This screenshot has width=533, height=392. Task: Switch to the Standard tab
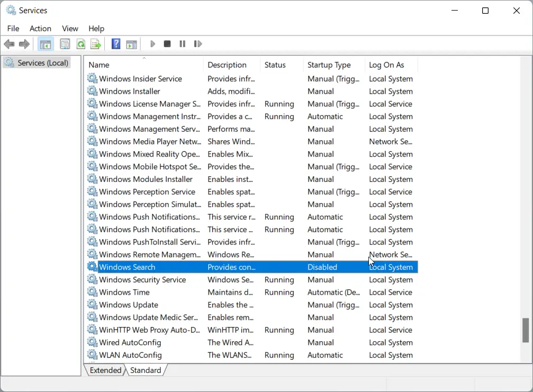pyautogui.click(x=146, y=370)
